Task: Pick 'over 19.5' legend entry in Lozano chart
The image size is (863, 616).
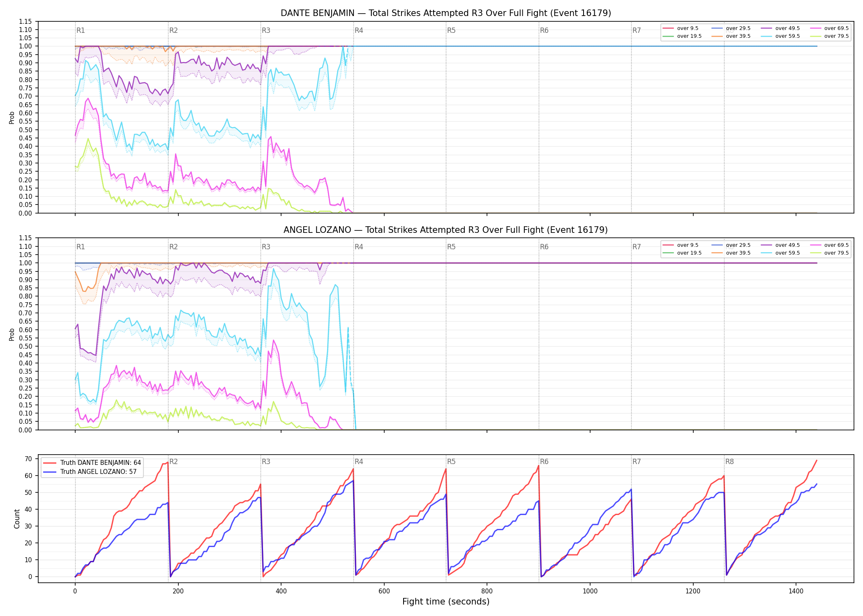Action: coord(682,253)
